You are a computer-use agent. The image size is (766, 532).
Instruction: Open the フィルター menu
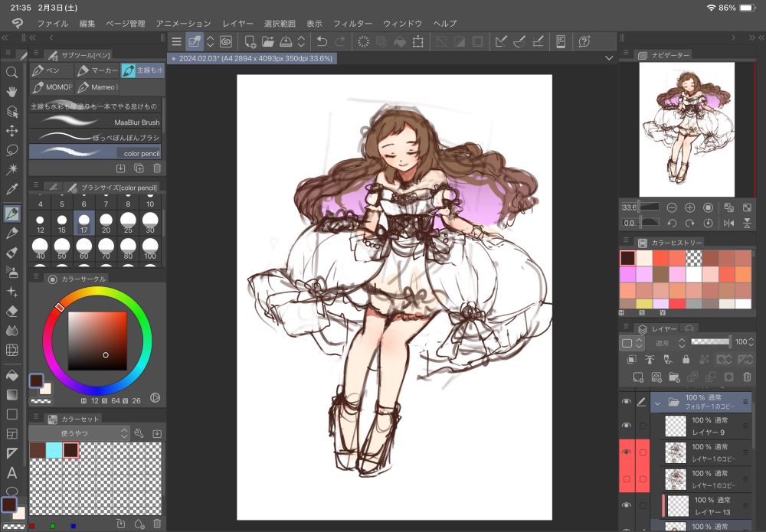pos(352,24)
